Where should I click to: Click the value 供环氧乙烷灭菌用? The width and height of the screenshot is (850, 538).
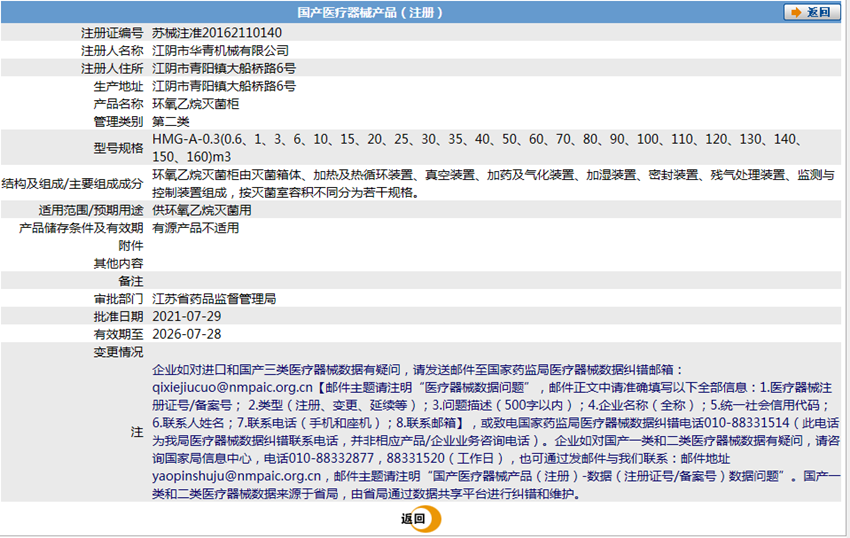[x=202, y=210]
